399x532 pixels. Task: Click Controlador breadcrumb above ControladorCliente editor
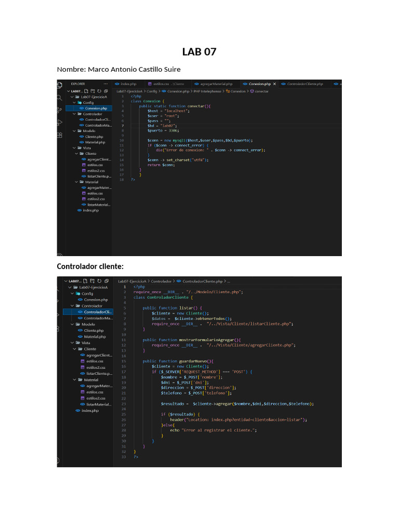pyautogui.click(x=161, y=281)
